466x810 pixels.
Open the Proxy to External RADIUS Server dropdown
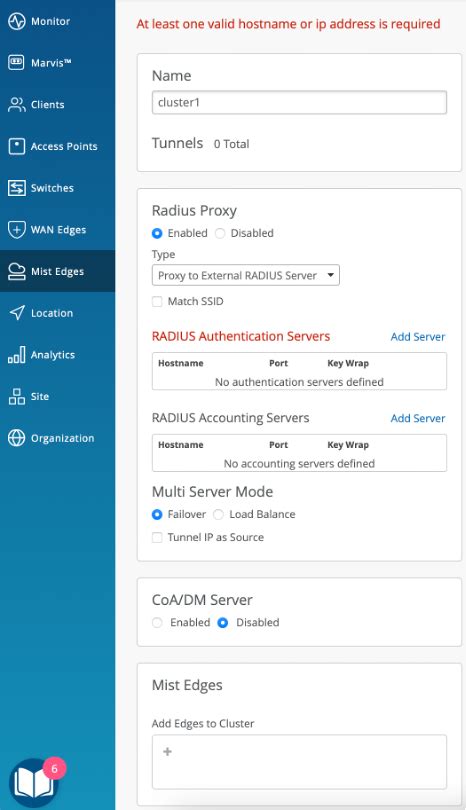click(x=245, y=275)
